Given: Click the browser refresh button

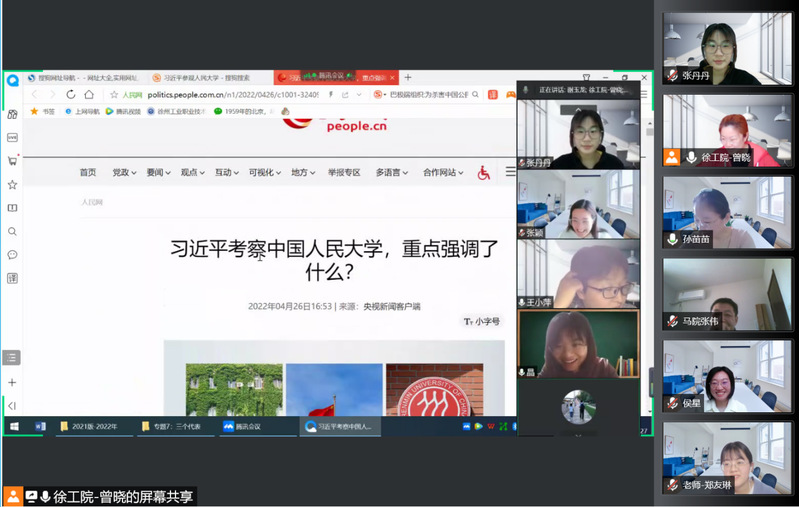Looking at the screenshot, I should 71,95.
